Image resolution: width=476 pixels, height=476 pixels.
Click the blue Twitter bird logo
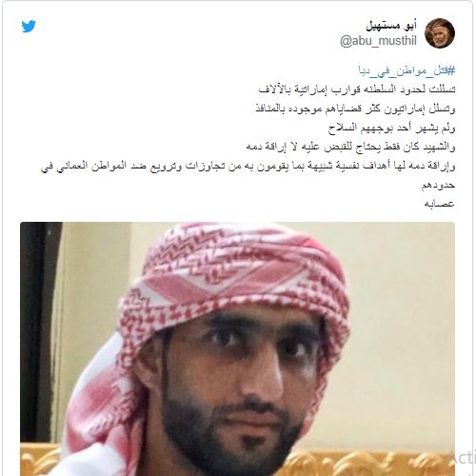click(29, 26)
